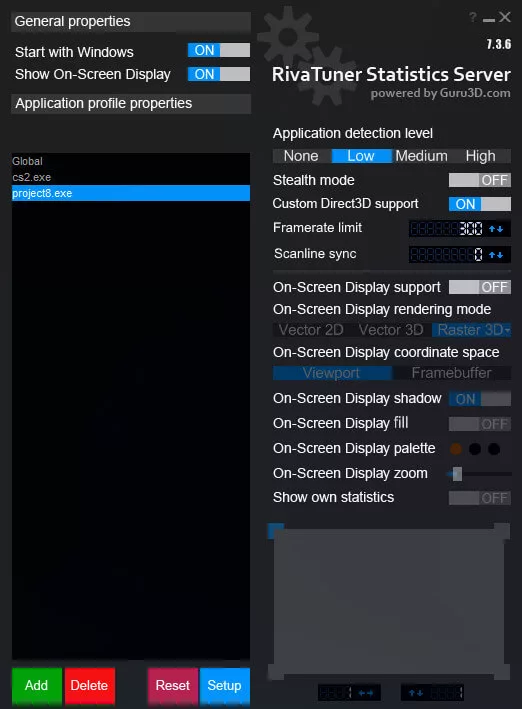
Task: Pick the orange OSD palette color
Action: [456, 449]
